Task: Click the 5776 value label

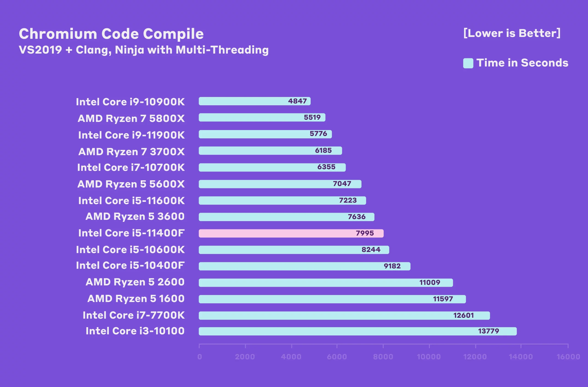Action: 318,134
